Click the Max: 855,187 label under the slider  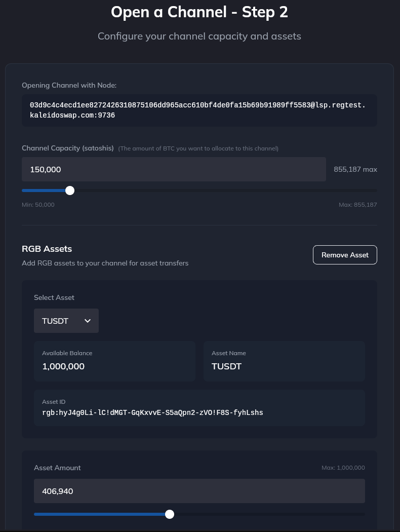point(357,205)
